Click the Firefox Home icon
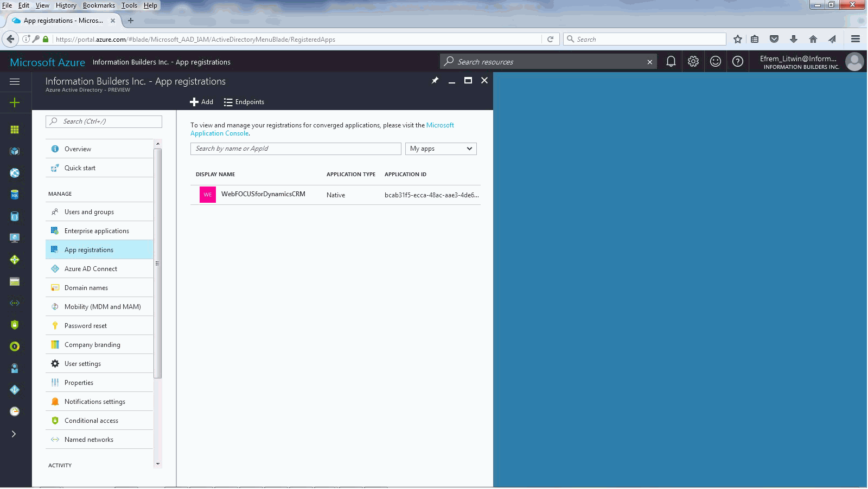Viewport: 868px width, 489px height. click(x=813, y=39)
